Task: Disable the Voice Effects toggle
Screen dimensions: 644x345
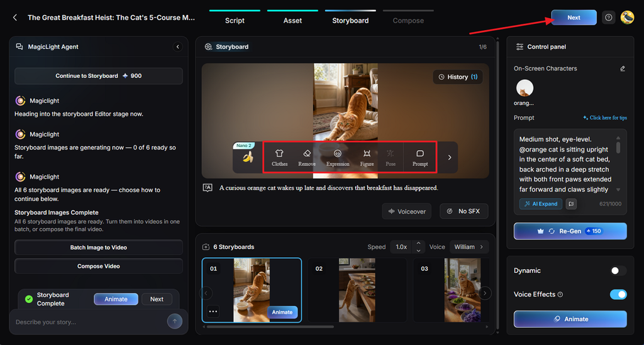Action: pos(618,294)
